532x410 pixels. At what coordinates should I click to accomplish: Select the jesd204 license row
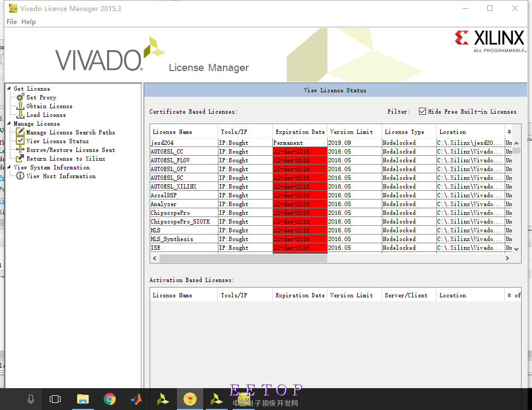click(331, 143)
